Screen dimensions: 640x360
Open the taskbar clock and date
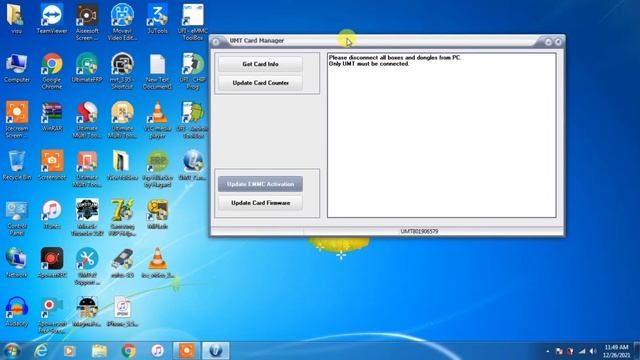[616, 351]
